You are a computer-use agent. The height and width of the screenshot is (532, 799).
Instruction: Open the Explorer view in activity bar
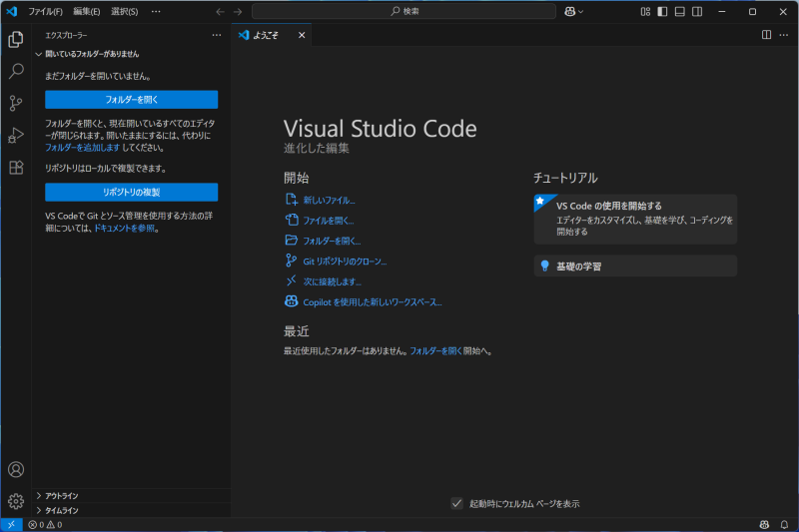15,40
